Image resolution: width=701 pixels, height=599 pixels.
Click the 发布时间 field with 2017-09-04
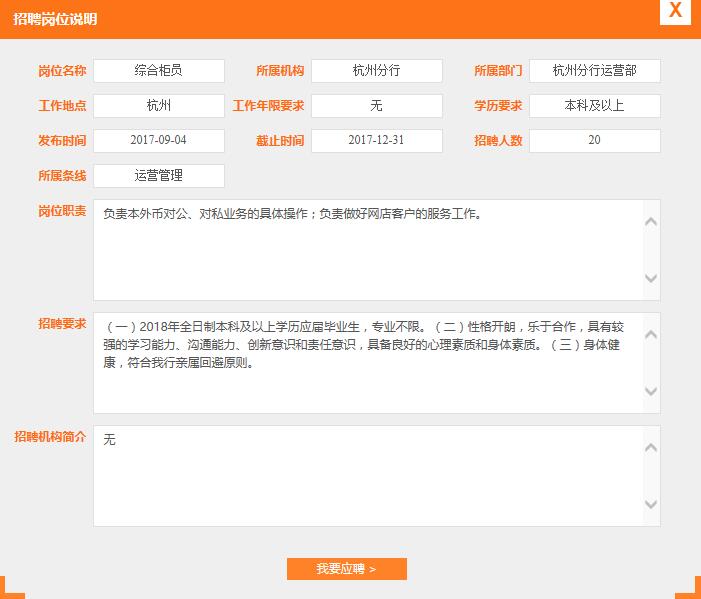coord(159,141)
